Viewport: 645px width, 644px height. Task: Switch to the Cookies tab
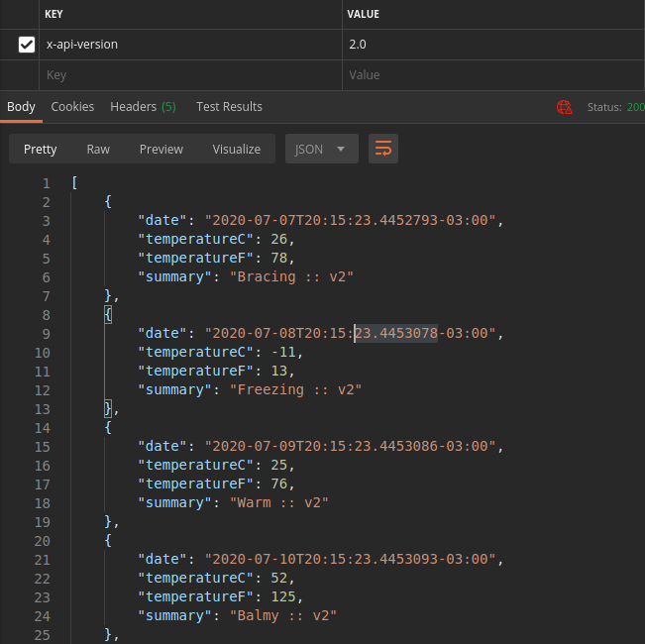tap(72, 107)
